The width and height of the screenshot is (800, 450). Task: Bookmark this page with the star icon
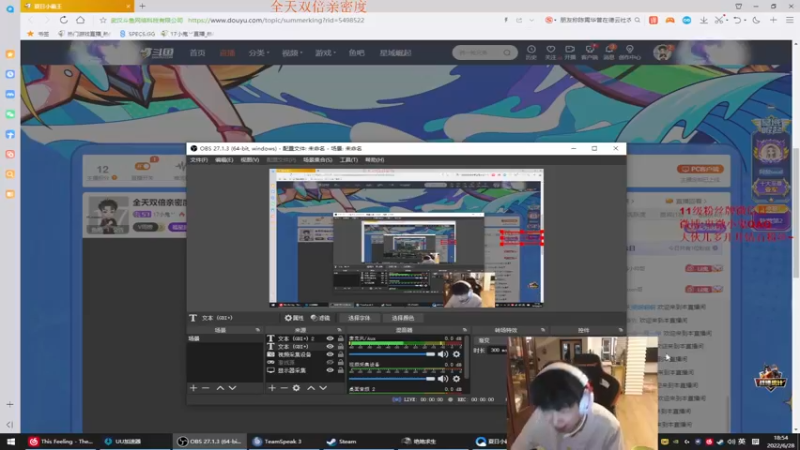click(103, 20)
